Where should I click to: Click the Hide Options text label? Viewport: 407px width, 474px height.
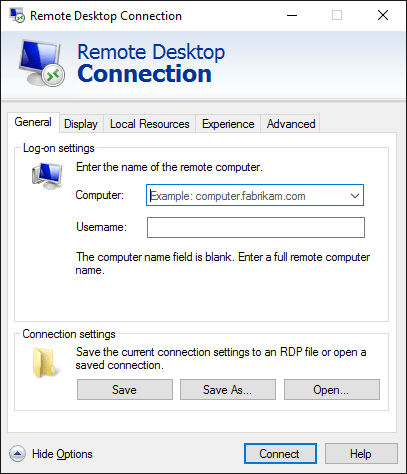(62, 454)
